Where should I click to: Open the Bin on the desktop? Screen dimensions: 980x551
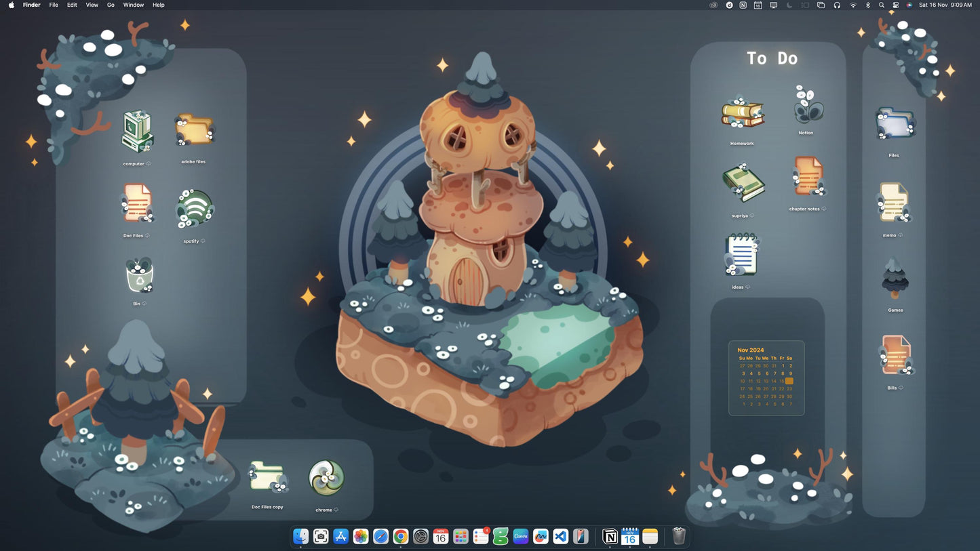[138, 275]
